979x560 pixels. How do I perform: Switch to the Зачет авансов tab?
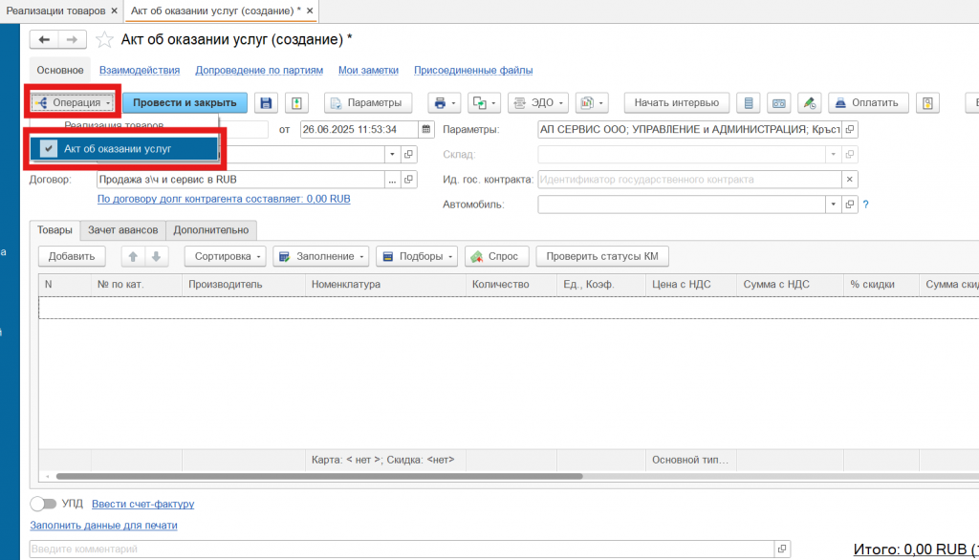point(122,229)
